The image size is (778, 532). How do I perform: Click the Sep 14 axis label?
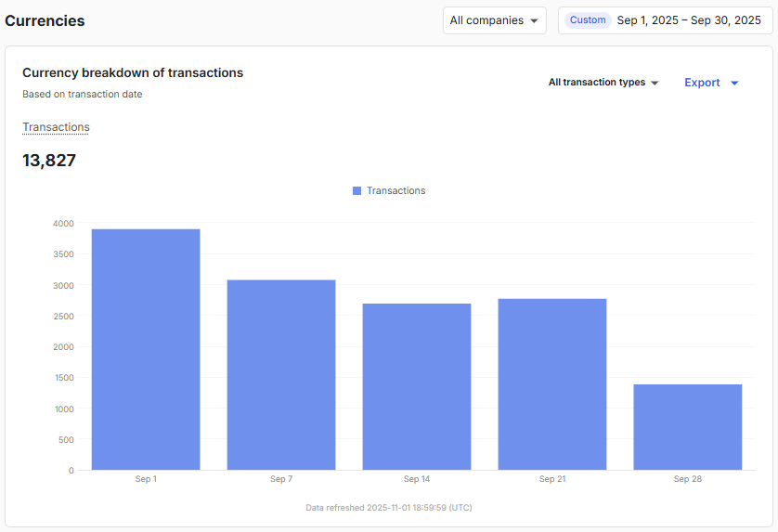pyautogui.click(x=417, y=479)
